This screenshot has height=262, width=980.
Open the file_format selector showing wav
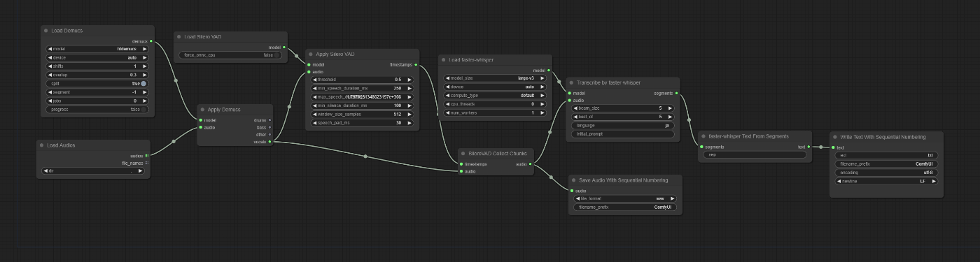point(625,198)
